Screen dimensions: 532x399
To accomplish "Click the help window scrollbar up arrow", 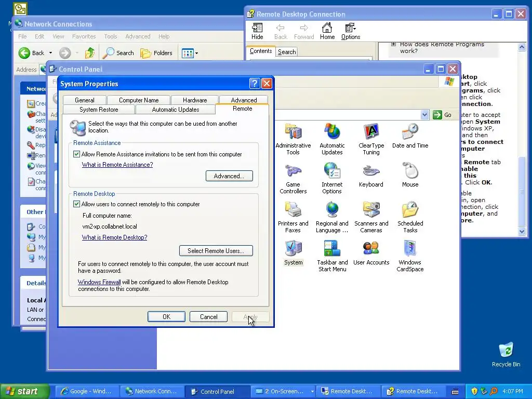I will (x=522, y=47).
